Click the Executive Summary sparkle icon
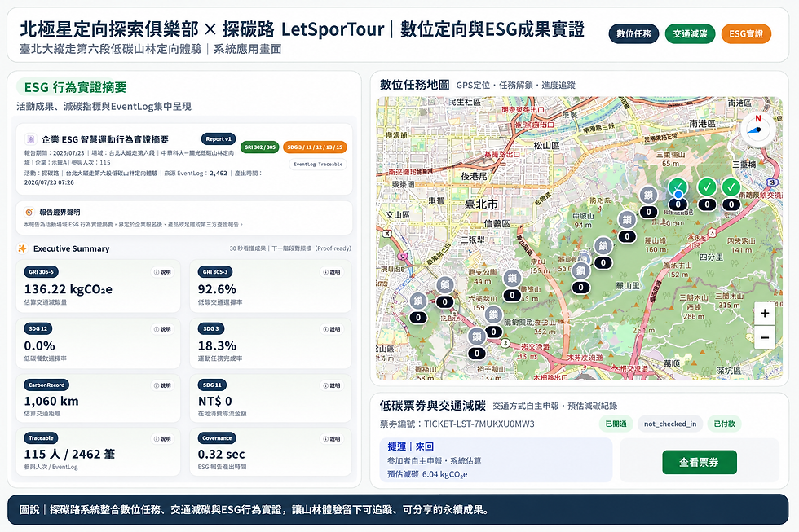The image size is (799, 532). [23, 248]
